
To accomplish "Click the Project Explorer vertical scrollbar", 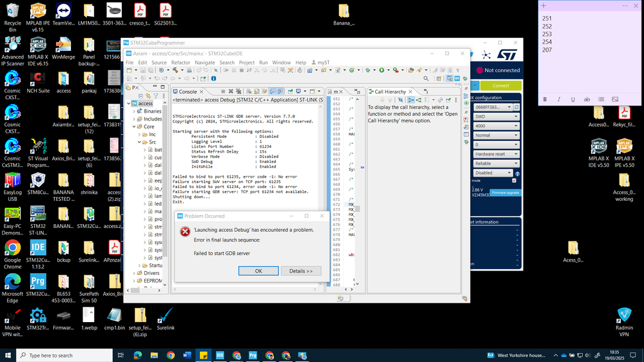I will pyautogui.click(x=164, y=193).
